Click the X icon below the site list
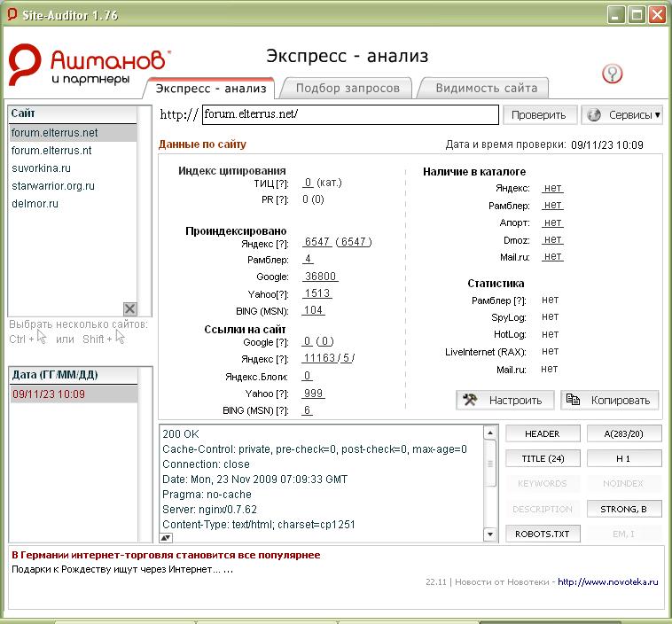This screenshot has width=672, height=624. click(x=129, y=308)
